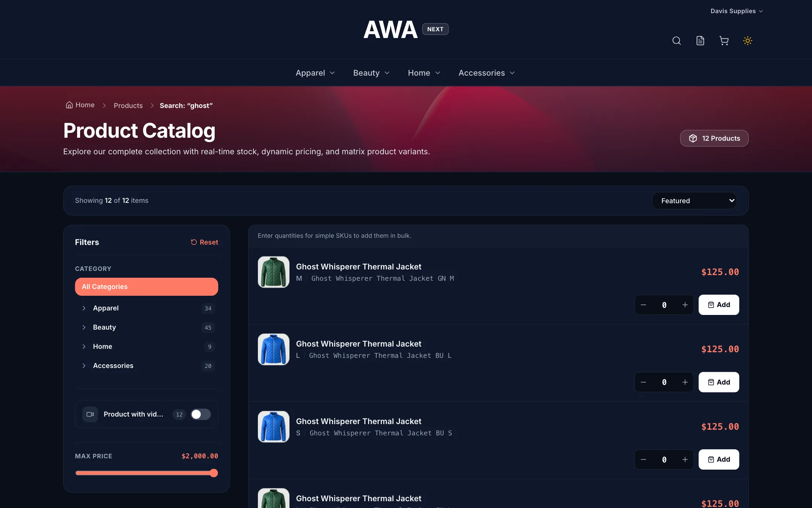Click minus for Jacket GN M quantity
812x508 pixels.
(x=643, y=305)
